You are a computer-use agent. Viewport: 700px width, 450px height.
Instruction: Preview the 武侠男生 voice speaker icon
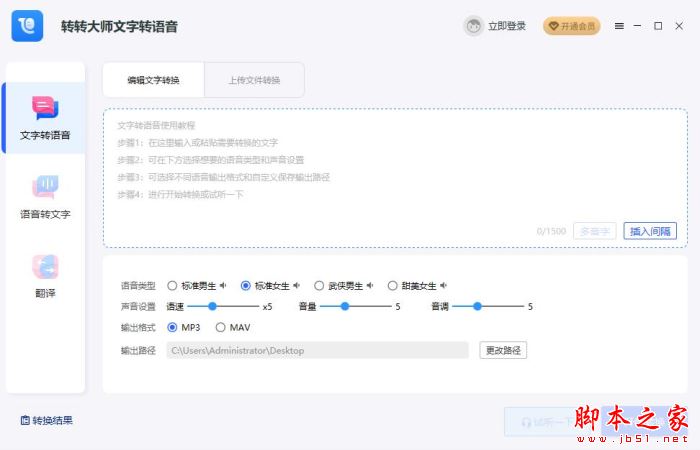[370, 285]
